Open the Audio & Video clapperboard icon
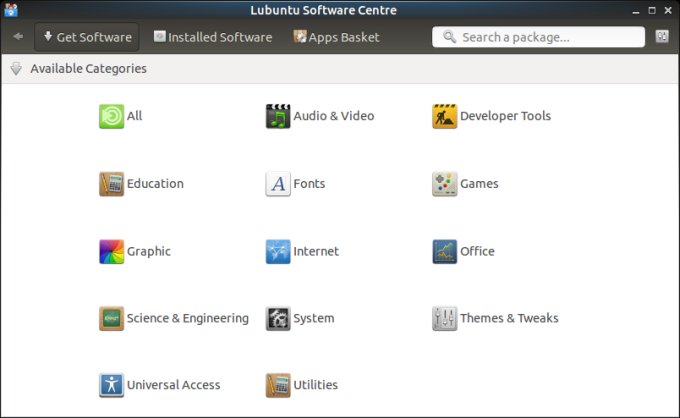The image size is (680, 418). coord(278,116)
